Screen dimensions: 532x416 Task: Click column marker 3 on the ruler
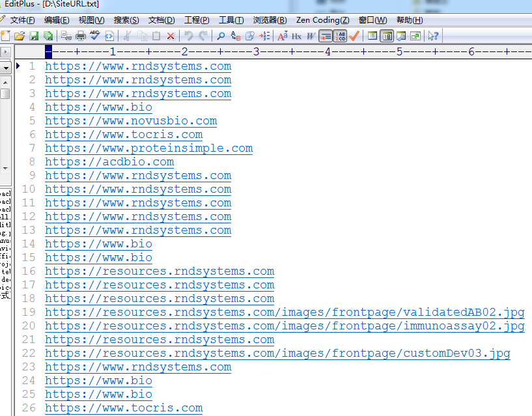tap(256, 51)
